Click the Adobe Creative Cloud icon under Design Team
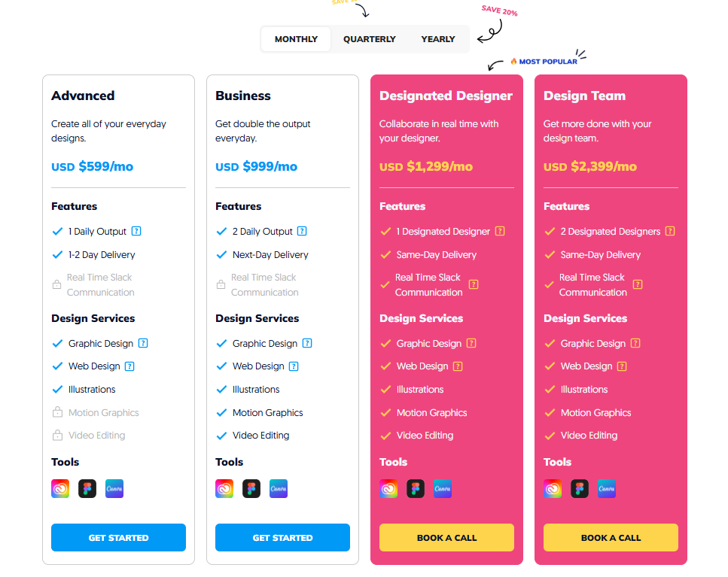The width and height of the screenshot is (728, 577). 552,487
